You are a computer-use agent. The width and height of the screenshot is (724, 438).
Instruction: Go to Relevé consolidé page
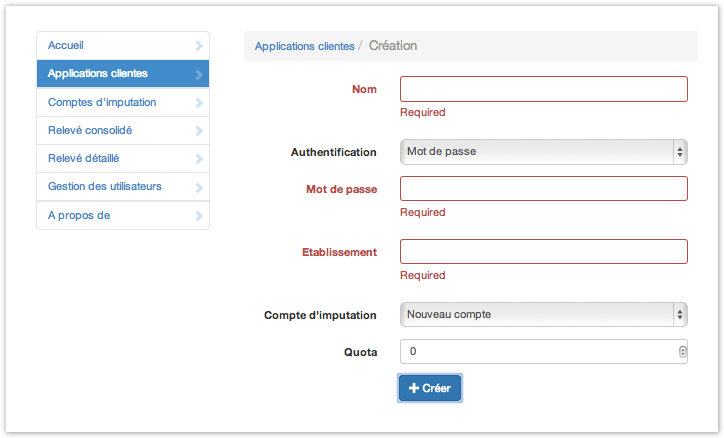pyautogui.click(x=90, y=130)
